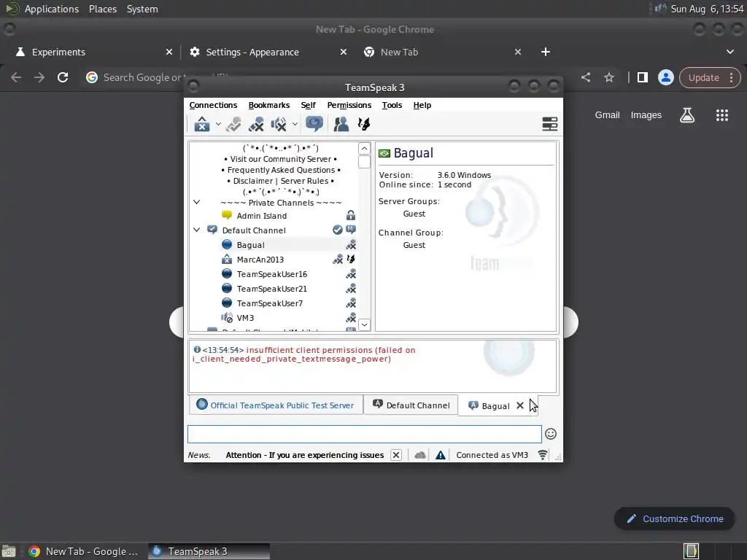
Task: Click into the chat message input field
Action: (x=365, y=434)
